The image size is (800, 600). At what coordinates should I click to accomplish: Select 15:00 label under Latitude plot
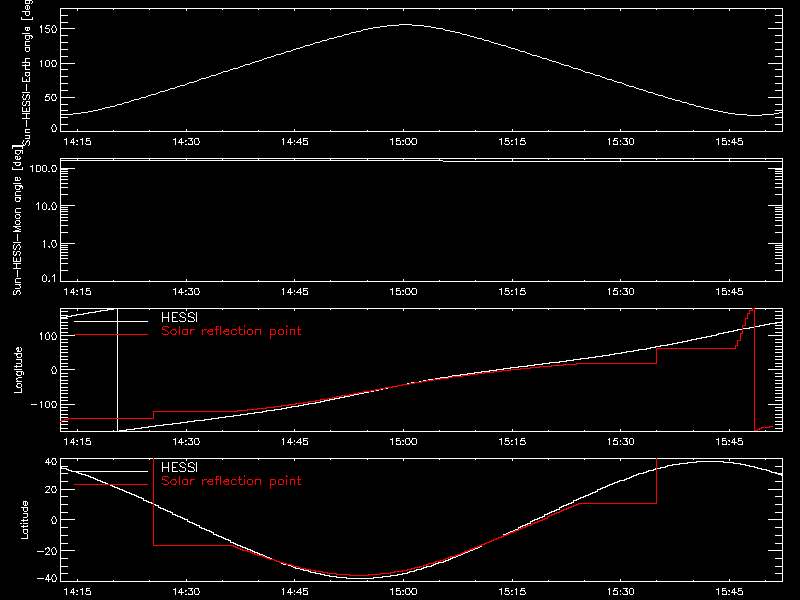(x=403, y=592)
